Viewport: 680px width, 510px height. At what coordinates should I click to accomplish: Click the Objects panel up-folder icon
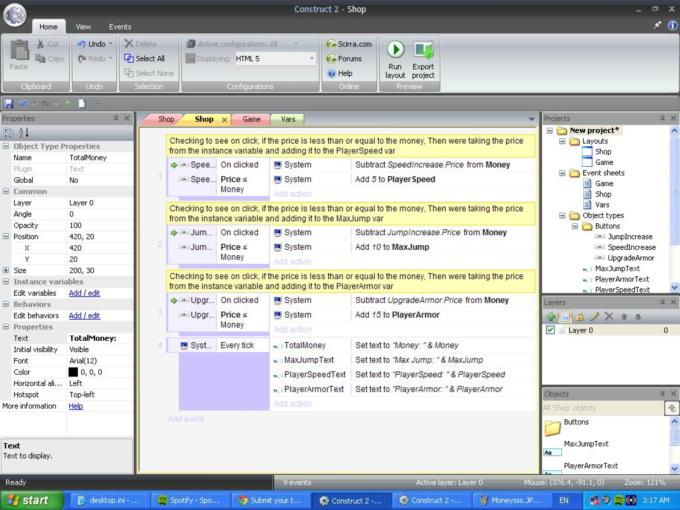click(x=671, y=408)
